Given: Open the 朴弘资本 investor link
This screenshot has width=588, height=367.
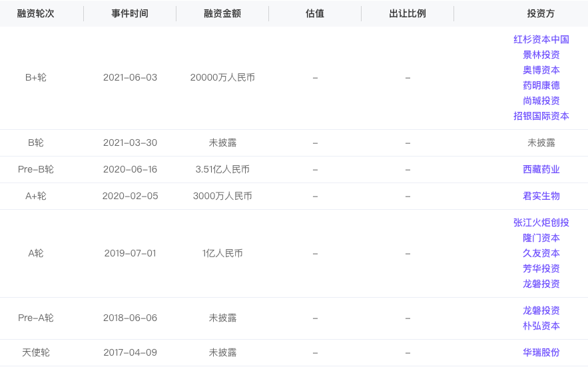Looking at the screenshot, I should coord(541,326).
